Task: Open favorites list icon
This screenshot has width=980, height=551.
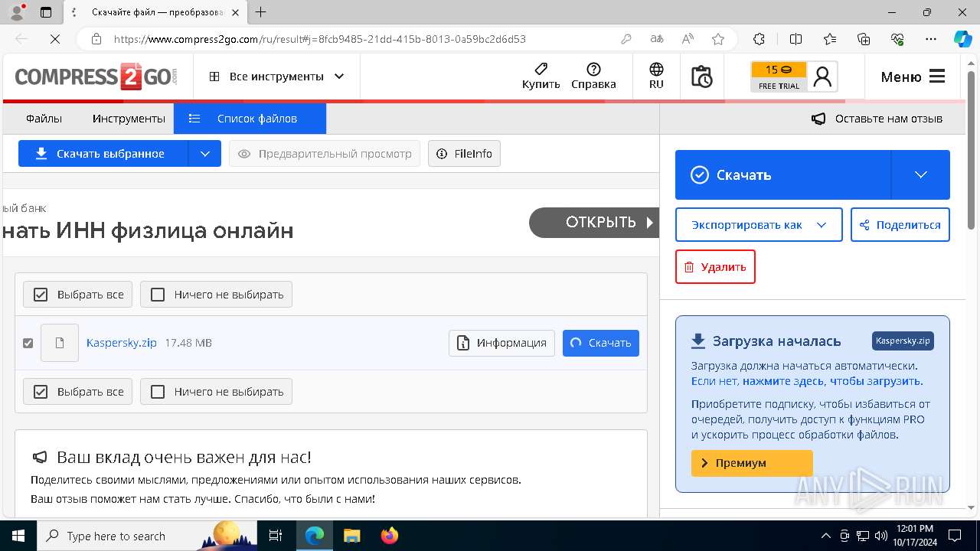Action: pos(830,39)
